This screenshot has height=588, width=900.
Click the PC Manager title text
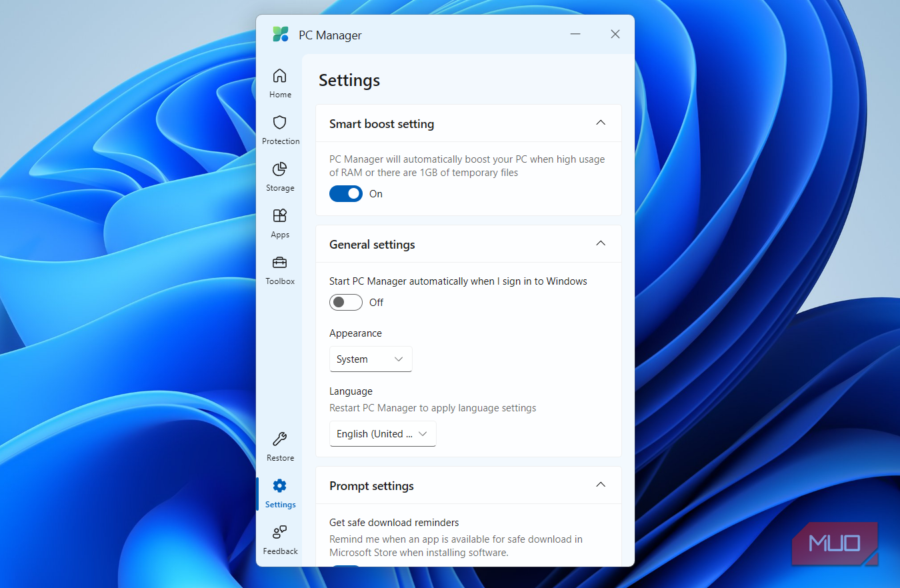(330, 35)
